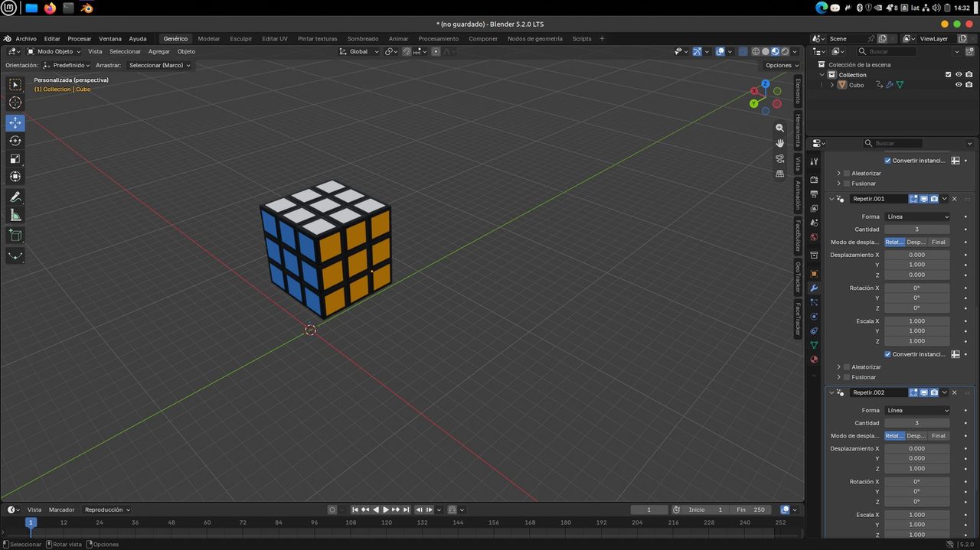Hide Cubo in viewport via eye icon
The image size is (980, 550).
pyautogui.click(x=959, y=85)
